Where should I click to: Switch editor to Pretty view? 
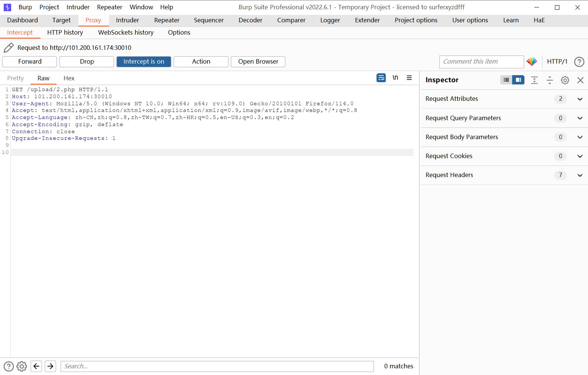(x=16, y=78)
